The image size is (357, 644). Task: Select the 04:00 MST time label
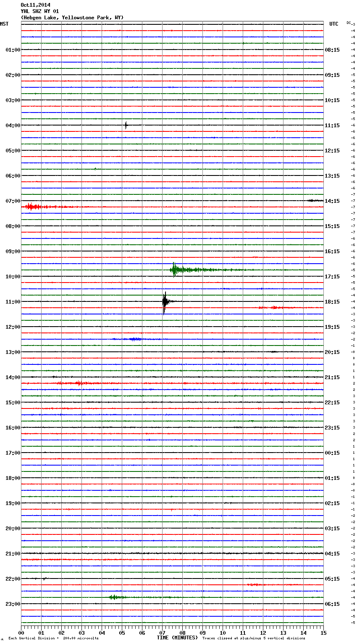[x=13, y=126]
